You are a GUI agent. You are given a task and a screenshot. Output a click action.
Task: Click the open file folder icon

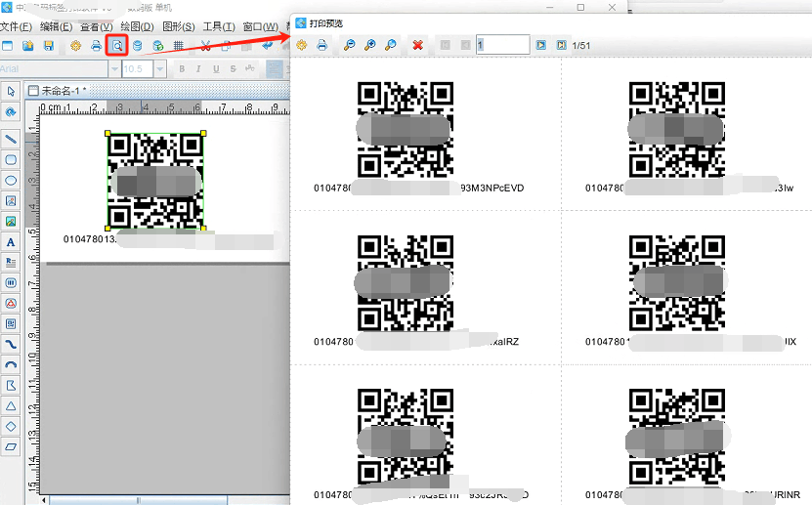pos(28,46)
